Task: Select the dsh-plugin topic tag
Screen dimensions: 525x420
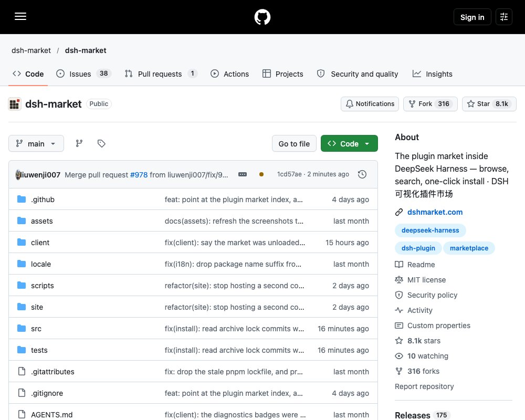Action: (x=418, y=248)
